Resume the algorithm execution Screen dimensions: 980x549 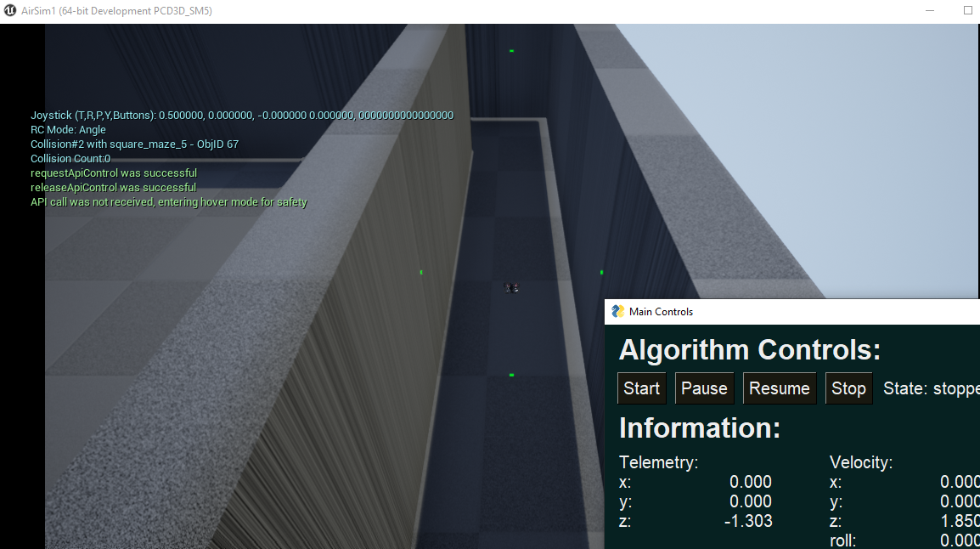tap(779, 388)
